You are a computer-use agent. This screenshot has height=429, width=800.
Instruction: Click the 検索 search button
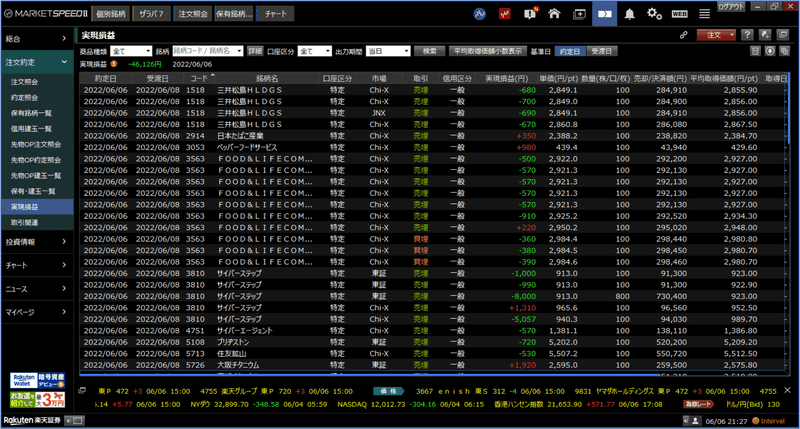(429, 51)
